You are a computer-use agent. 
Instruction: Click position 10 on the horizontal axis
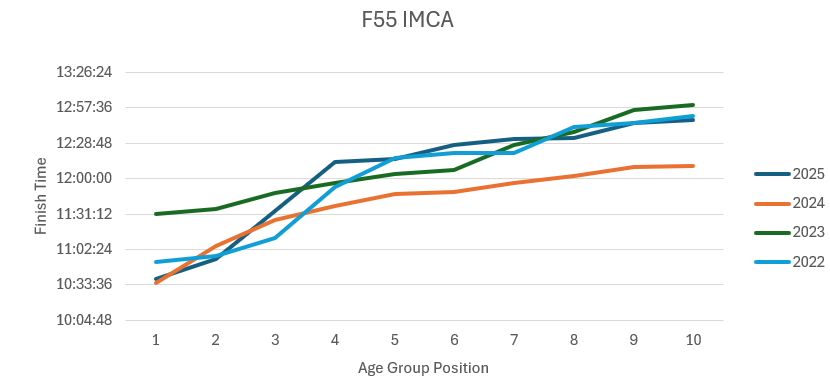point(693,340)
